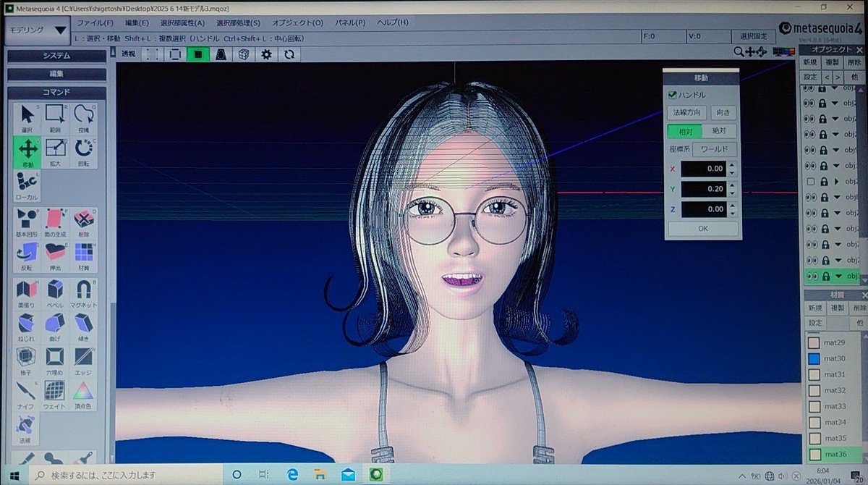Screen dimensions: 868x485
Task: Select the 削除 delete command icon
Action: pos(84,223)
